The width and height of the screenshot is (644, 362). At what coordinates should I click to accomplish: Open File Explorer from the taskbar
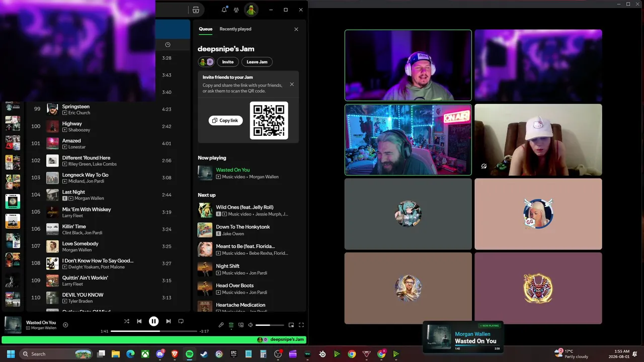pos(116,354)
